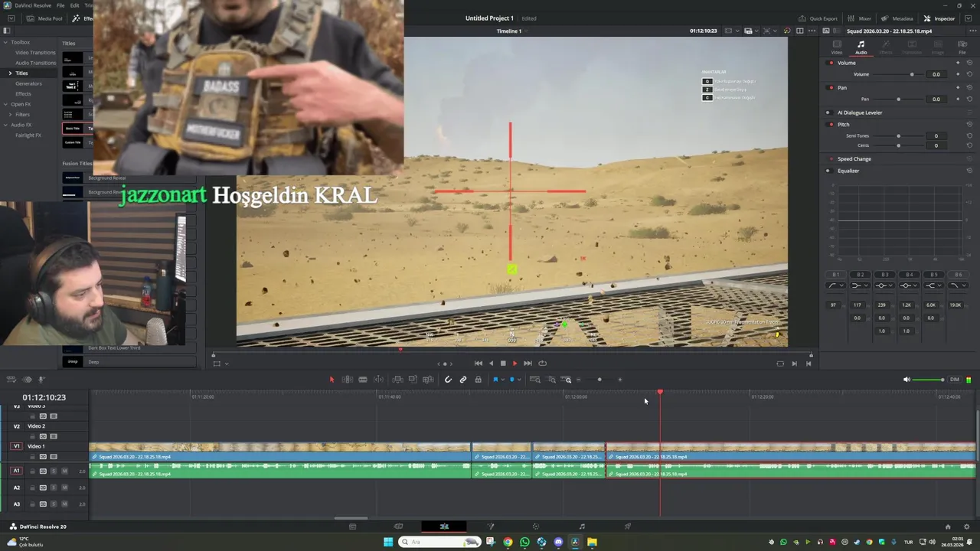The image size is (980, 551).
Task: Add a flag with the blue flag icon
Action: (495, 380)
